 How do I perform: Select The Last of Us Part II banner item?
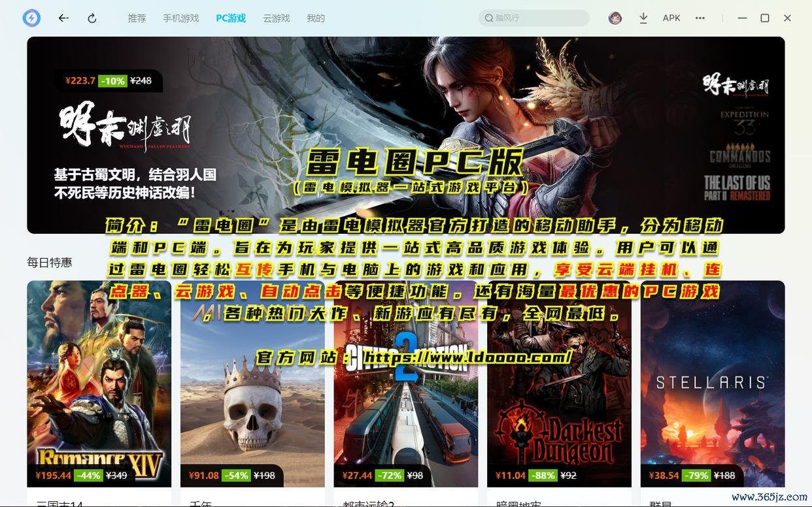tap(737, 188)
